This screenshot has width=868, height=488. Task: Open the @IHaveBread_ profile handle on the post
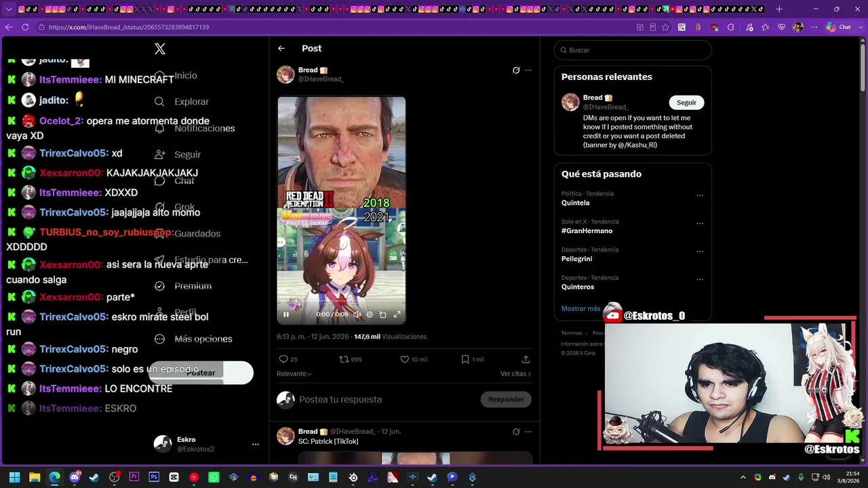click(321, 79)
